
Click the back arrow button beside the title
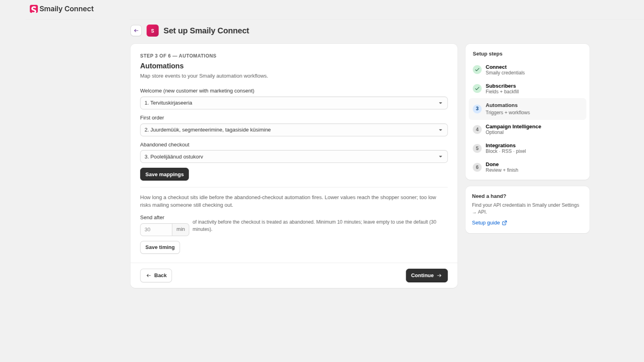click(136, 31)
